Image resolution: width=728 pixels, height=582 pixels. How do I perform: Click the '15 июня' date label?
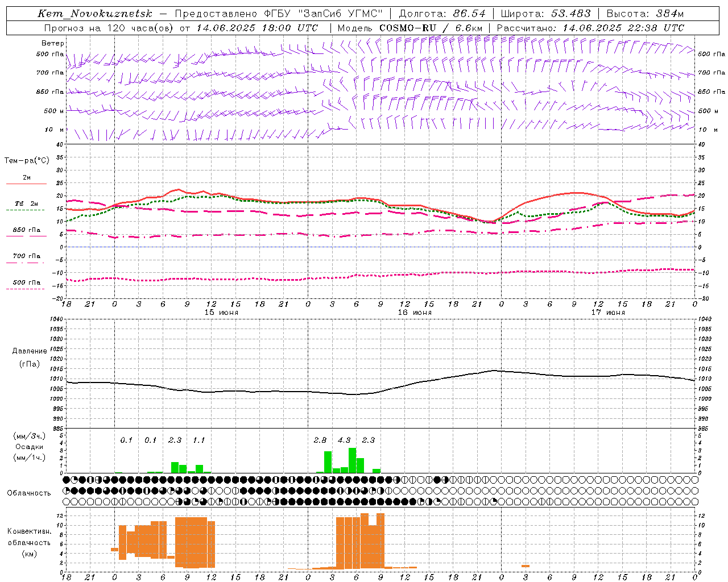tap(221, 313)
